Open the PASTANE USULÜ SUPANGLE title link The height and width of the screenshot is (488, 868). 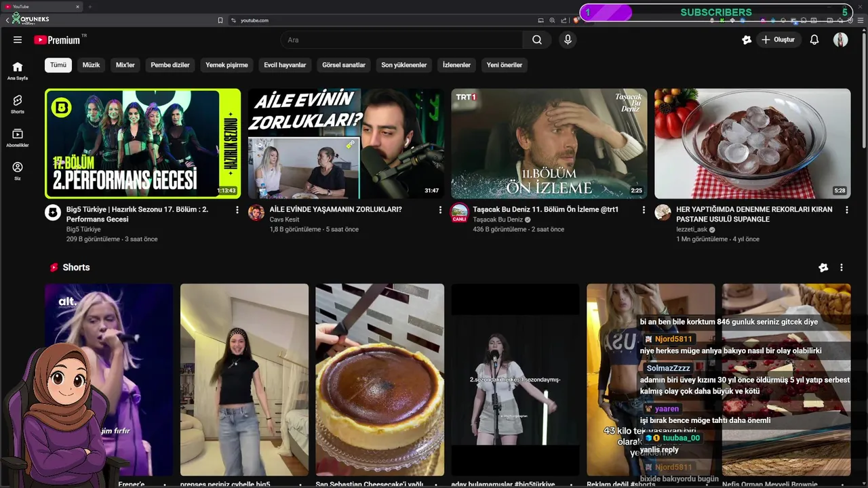(754, 214)
